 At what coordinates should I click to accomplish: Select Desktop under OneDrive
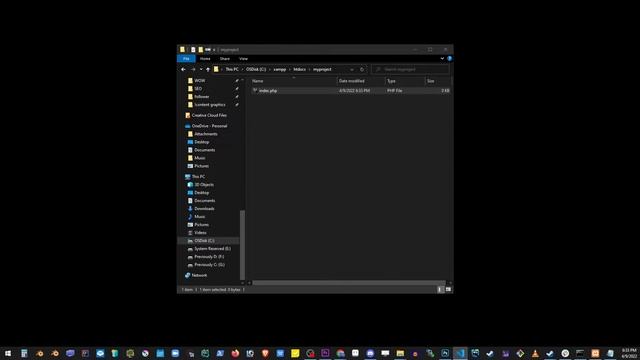[x=202, y=142]
